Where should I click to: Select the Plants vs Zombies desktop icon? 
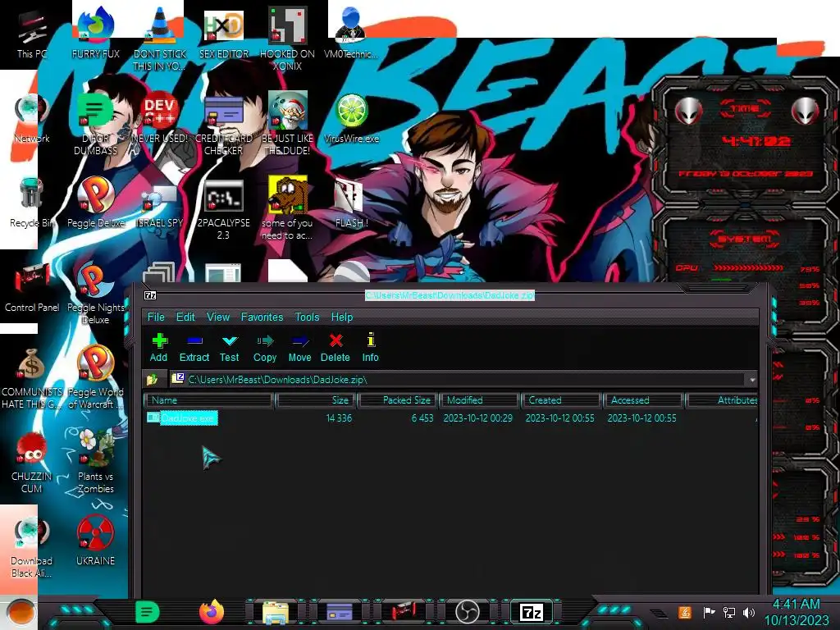point(96,463)
